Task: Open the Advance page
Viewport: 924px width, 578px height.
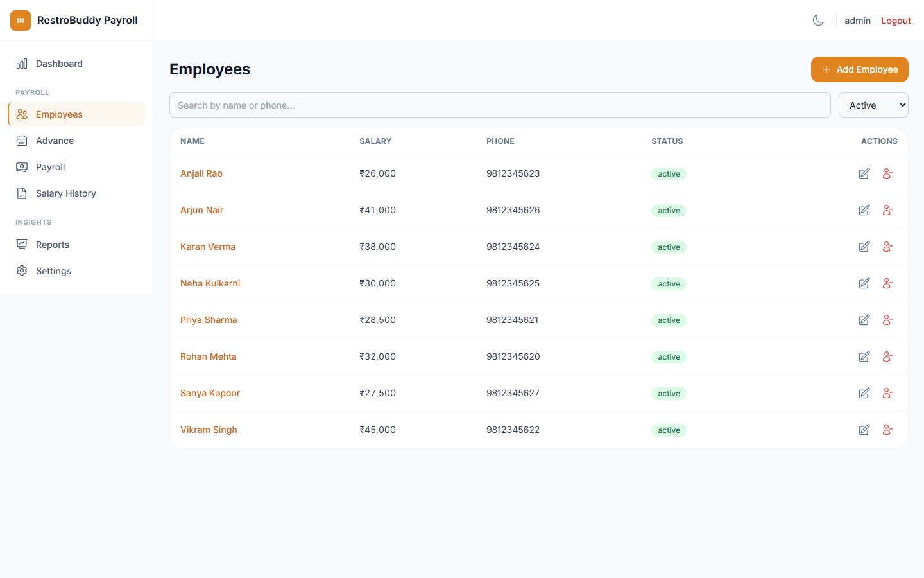Action: 76,141
